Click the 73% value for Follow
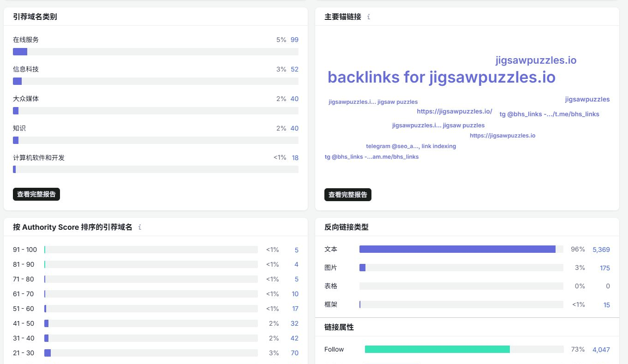This screenshot has height=364, width=628. click(x=578, y=349)
